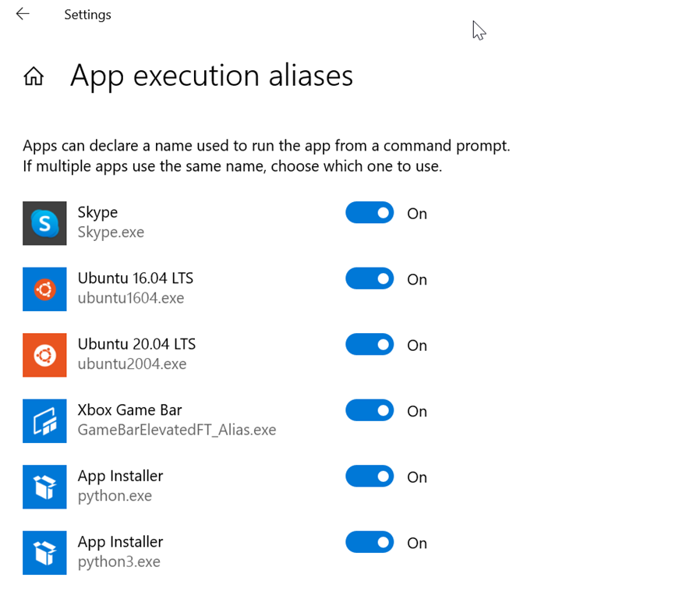The width and height of the screenshot is (700, 599).
Task: Click the Ubuntu 20.04 LTS name label
Action: pyautogui.click(x=136, y=344)
